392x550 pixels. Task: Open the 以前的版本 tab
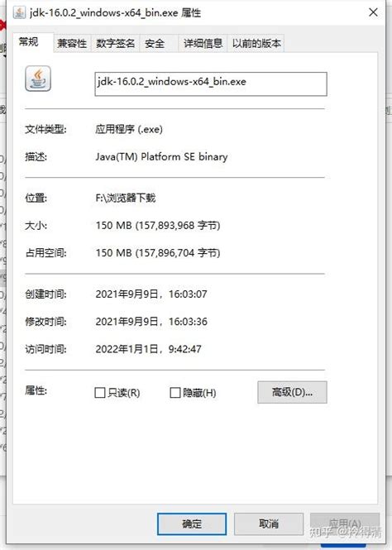click(256, 44)
